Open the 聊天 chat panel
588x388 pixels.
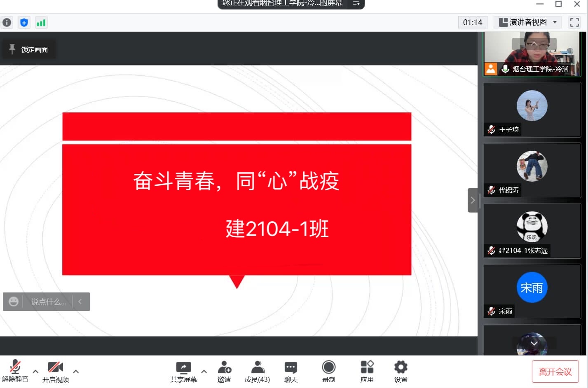(290, 371)
